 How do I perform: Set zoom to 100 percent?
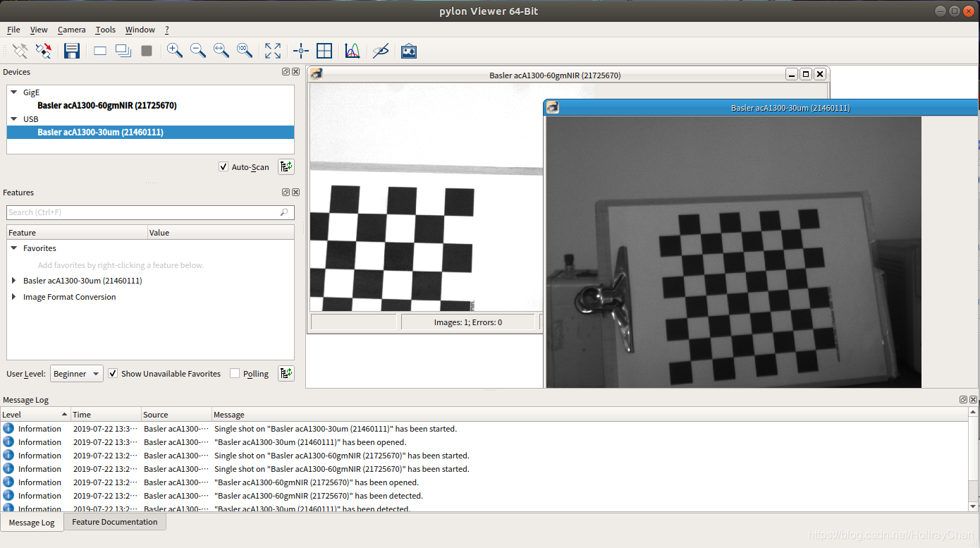pos(245,51)
